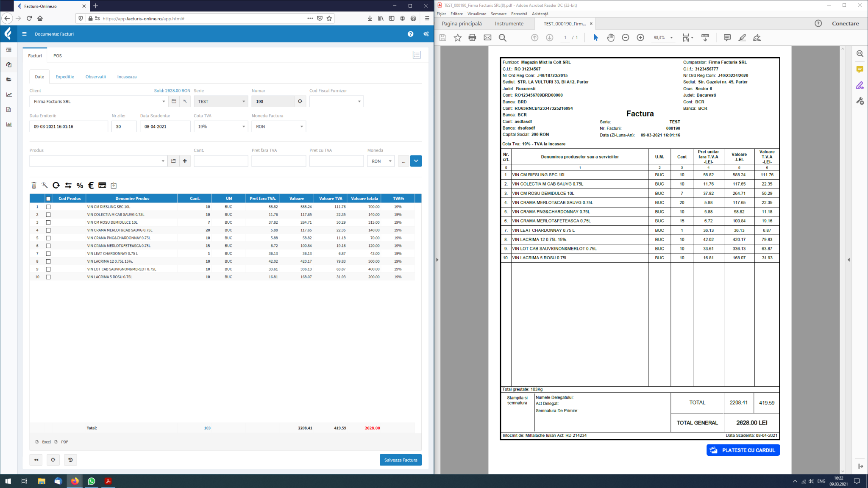The width and height of the screenshot is (868, 488).
Task: Click the Salveaza Factura button
Action: click(401, 460)
